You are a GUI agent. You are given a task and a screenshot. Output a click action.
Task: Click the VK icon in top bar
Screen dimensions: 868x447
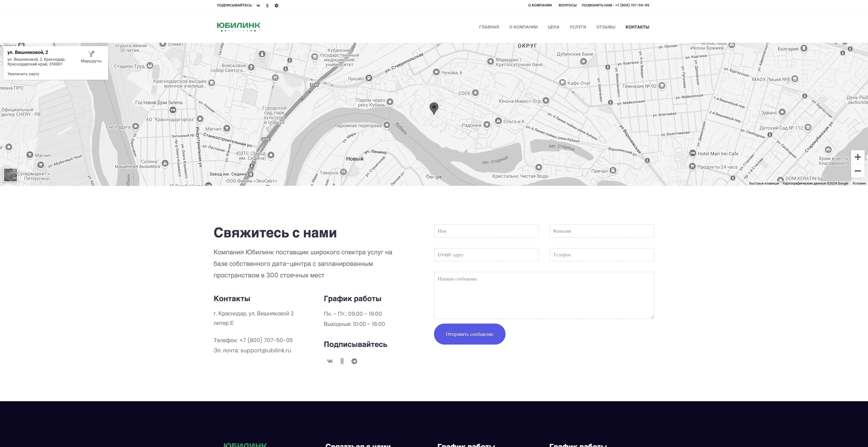coord(258,5)
